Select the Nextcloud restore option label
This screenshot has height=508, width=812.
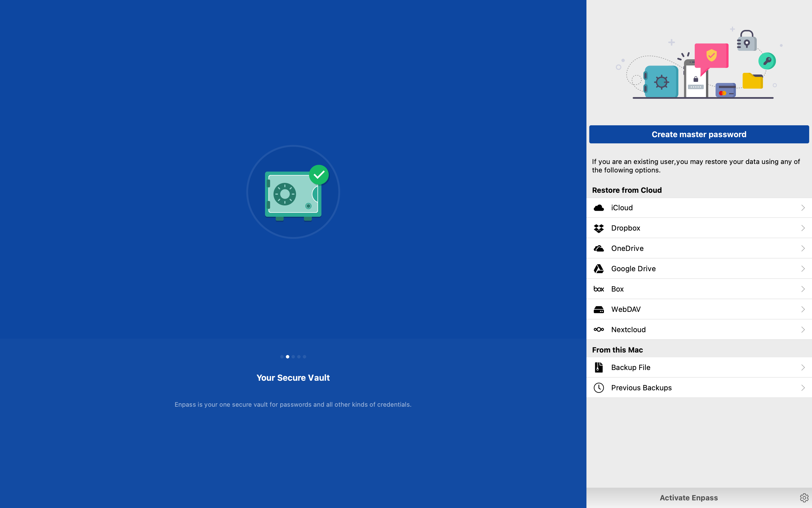628,330
